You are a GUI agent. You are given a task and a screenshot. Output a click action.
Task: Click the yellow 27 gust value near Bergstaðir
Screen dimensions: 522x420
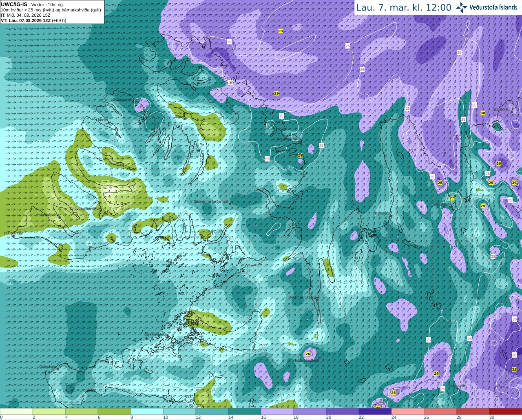tap(452, 198)
